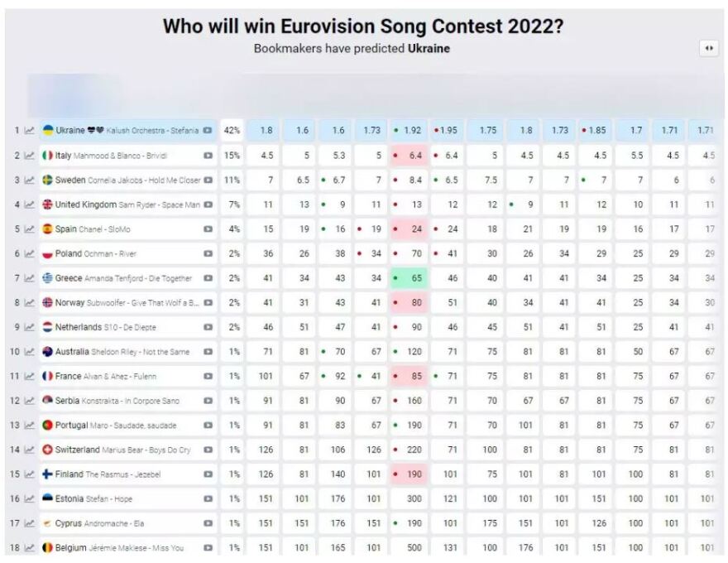Click Ukraine's 42% win probability cell
The height and width of the screenshot is (563, 728).
pos(232,131)
